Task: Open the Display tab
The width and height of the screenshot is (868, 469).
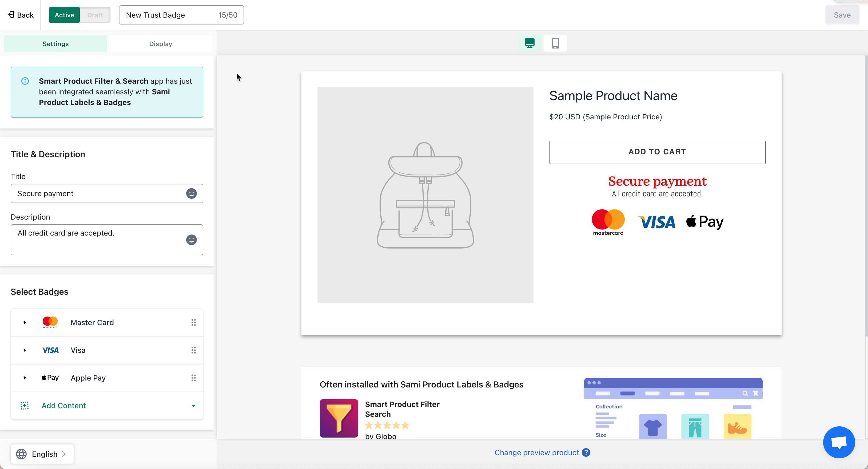Action: point(161,44)
